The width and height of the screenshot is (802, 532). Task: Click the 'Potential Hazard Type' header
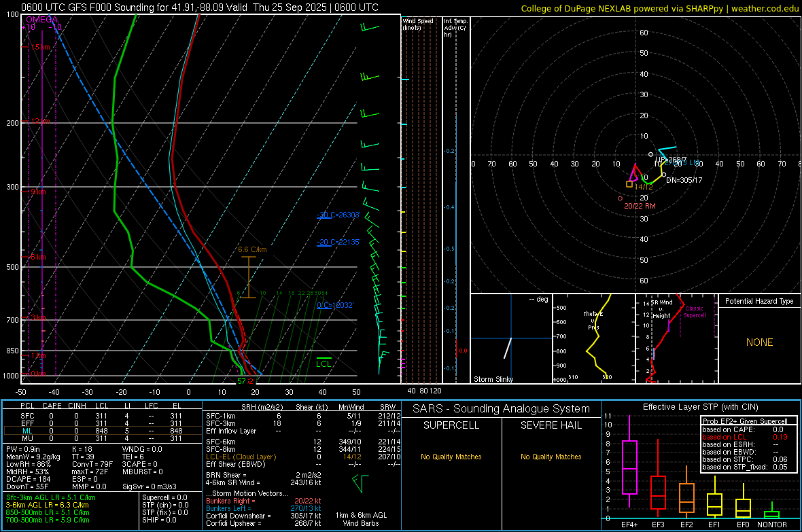[760, 301]
